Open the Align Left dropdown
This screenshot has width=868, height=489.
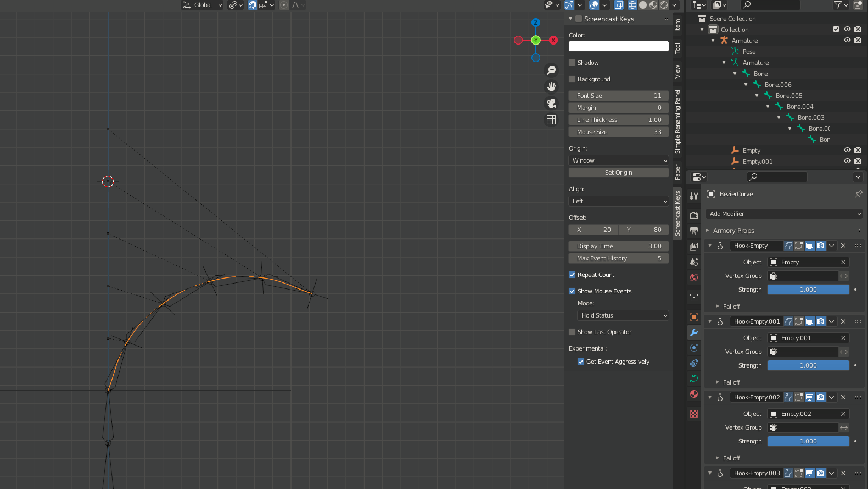coord(619,201)
